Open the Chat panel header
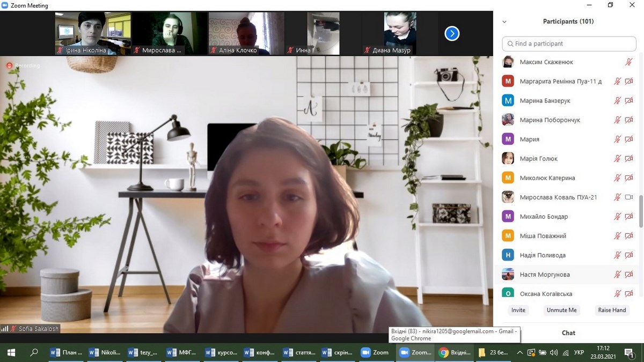Screen dimensions: 644x362 (x=568, y=333)
